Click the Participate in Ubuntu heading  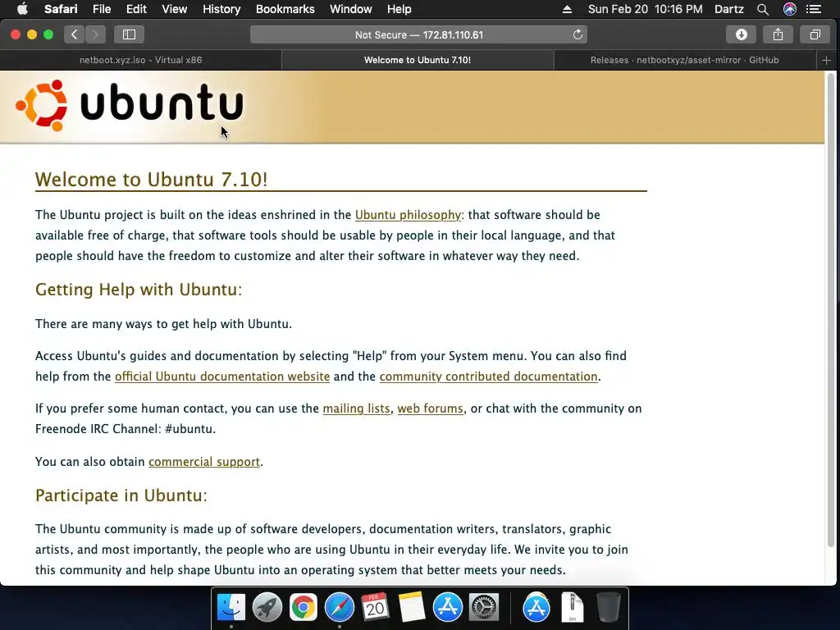click(121, 495)
